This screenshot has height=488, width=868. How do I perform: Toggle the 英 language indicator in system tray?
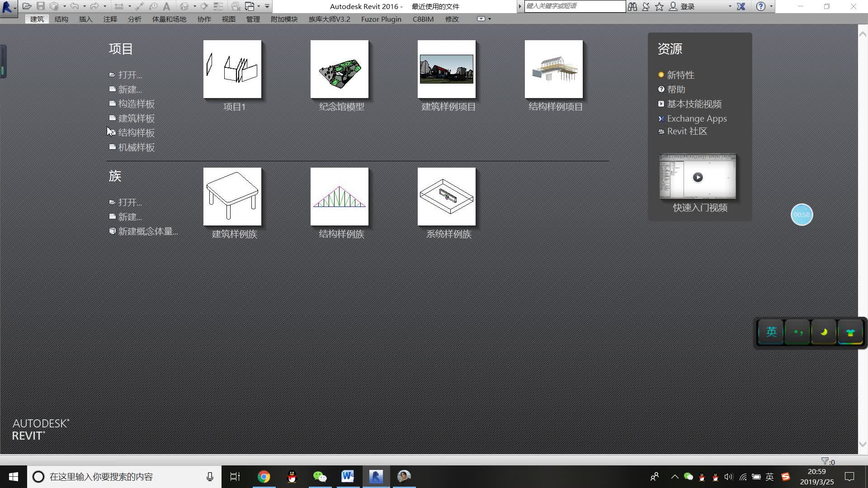[x=770, y=477]
